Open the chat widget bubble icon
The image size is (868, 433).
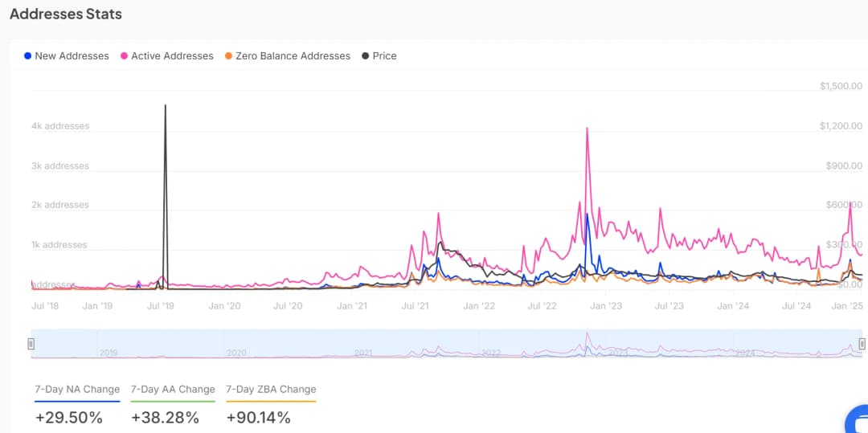[x=858, y=421]
